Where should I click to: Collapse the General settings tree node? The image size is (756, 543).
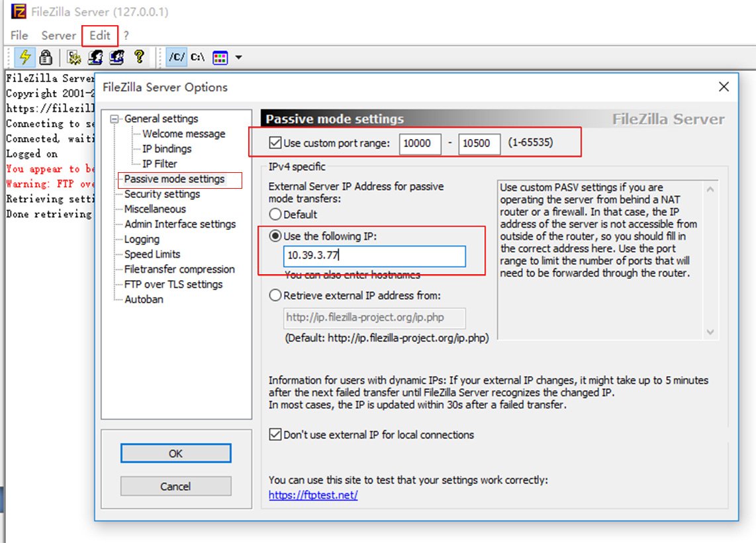pos(115,119)
